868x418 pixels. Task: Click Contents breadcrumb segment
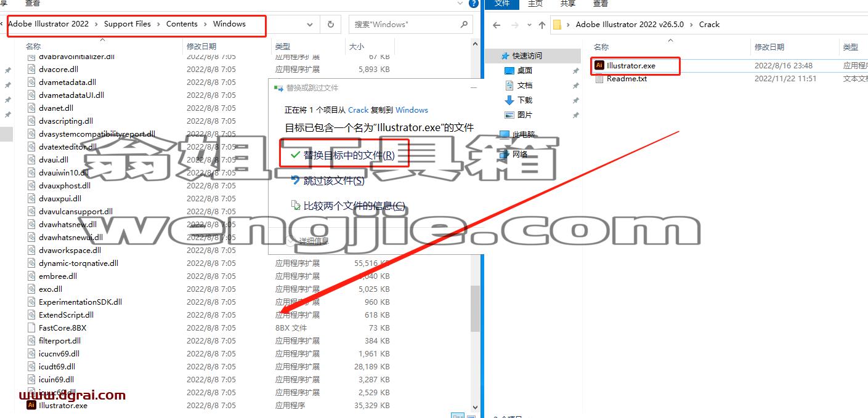click(x=182, y=24)
